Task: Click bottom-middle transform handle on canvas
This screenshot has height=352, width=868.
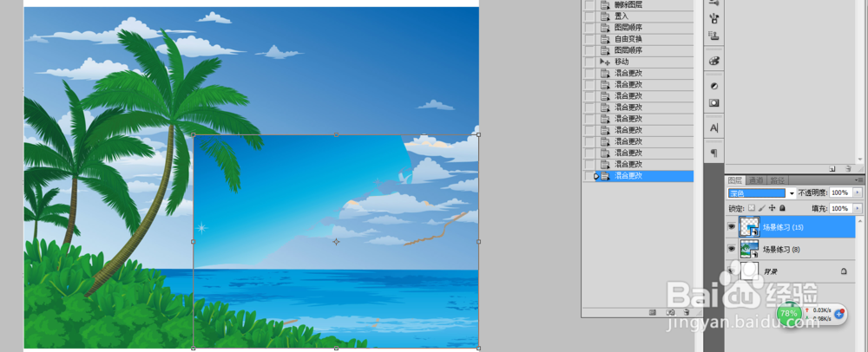Action: tap(336, 349)
